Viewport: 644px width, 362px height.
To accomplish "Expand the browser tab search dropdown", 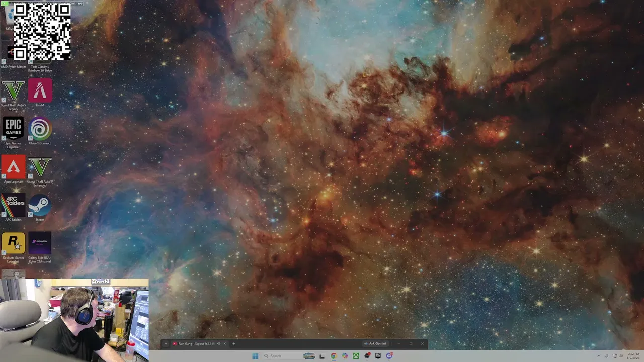I will pos(165,344).
